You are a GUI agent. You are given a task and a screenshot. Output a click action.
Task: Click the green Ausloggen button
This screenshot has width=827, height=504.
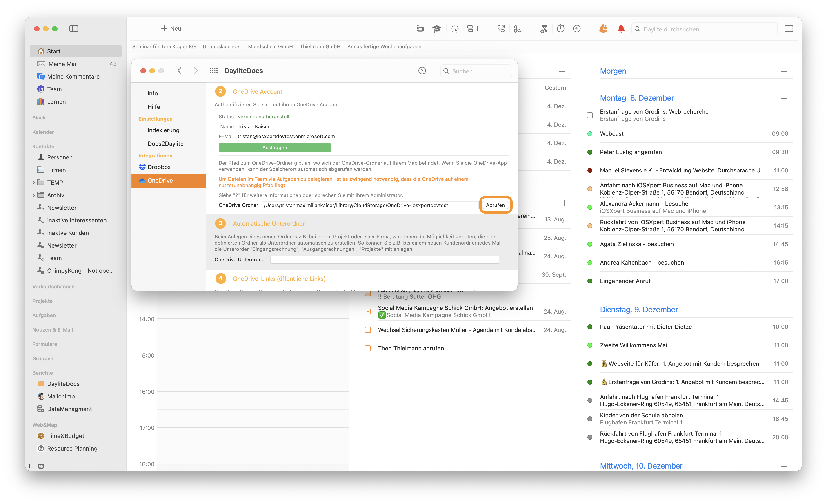coord(275,148)
